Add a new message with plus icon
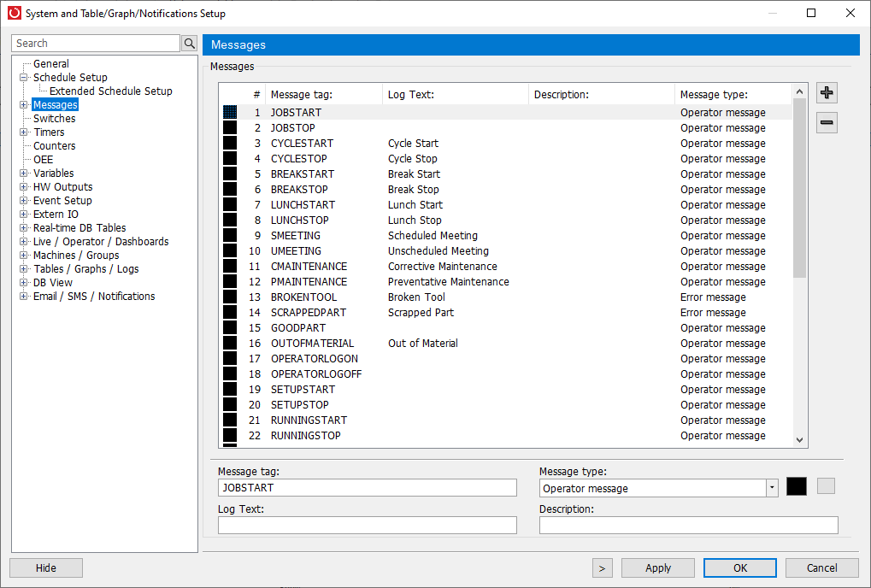This screenshot has width=871, height=588. [827, 92]
